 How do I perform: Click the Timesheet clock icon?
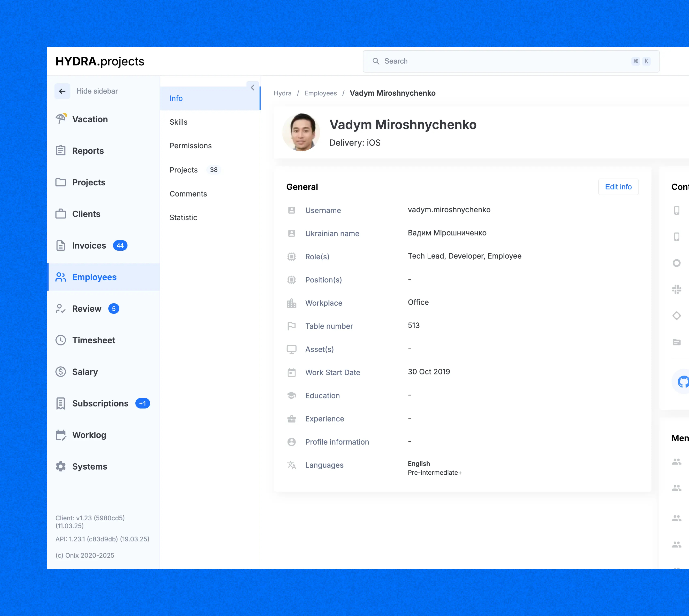[x=61, y=340]
